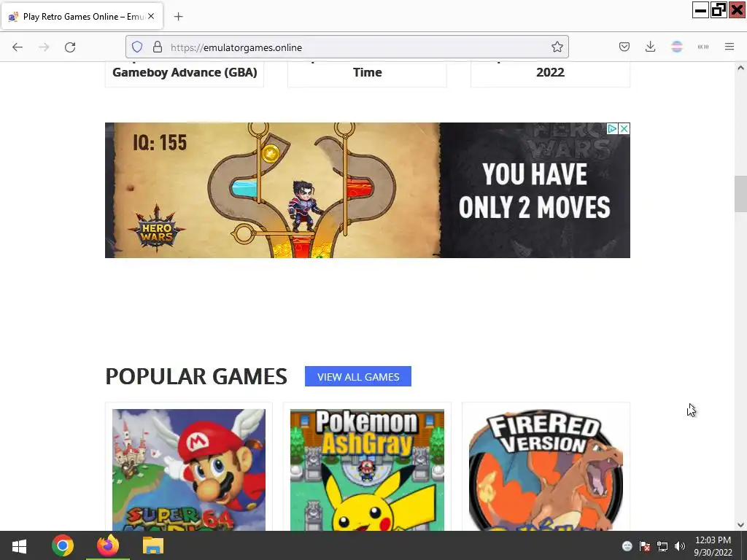
Task: Open the Save to Pocket icon
Action: [624, 47]
